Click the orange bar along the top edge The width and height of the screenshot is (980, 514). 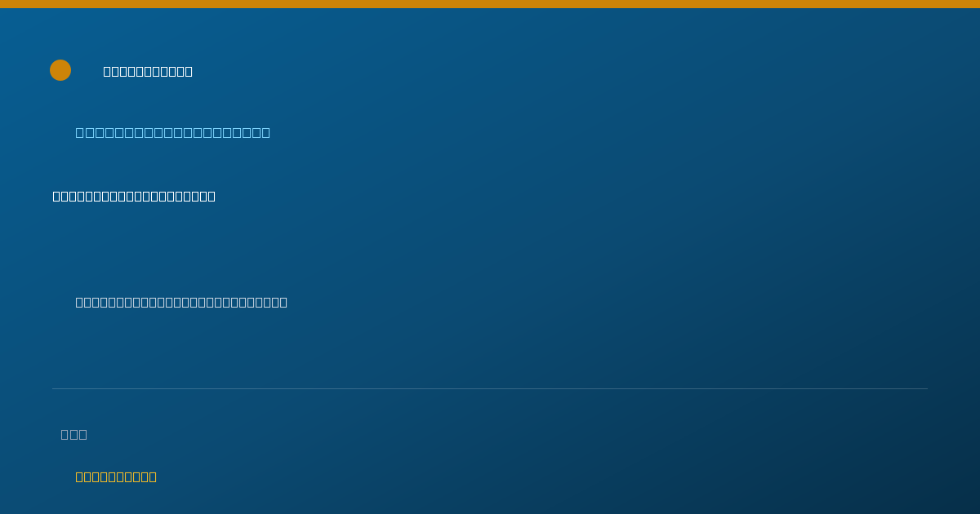(490, 4)
